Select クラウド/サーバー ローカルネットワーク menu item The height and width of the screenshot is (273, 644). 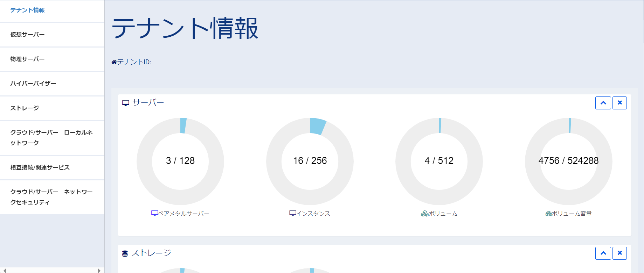tap(52, 138)
